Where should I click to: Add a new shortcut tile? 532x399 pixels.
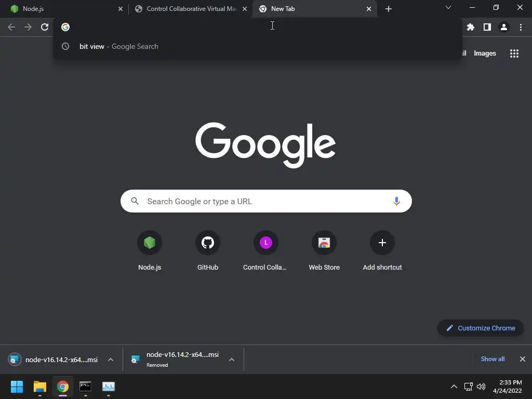(382, 250)
